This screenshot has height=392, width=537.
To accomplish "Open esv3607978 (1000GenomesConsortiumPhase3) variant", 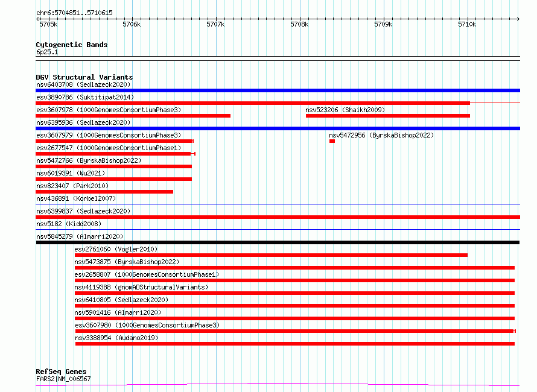I will tap(109, 110).
